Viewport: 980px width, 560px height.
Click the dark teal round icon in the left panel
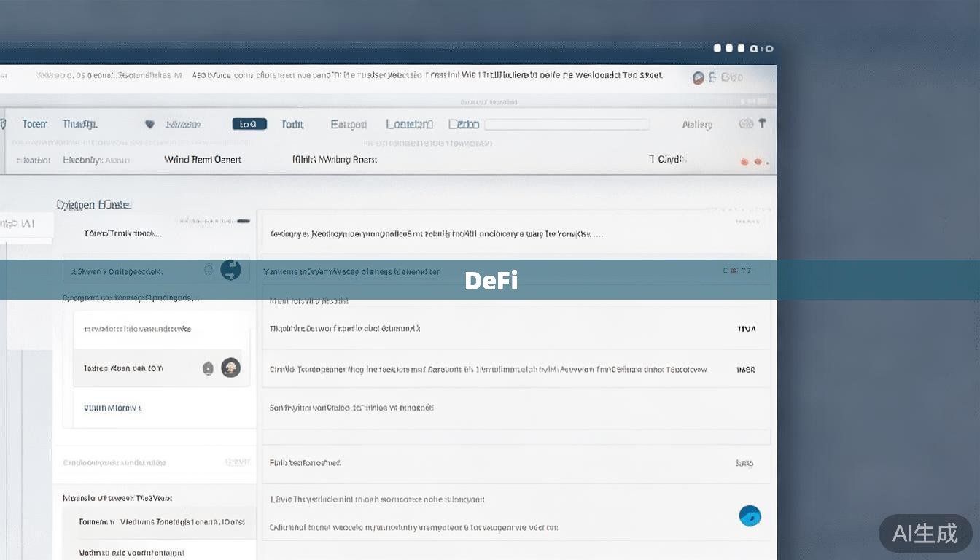[230, 270]
